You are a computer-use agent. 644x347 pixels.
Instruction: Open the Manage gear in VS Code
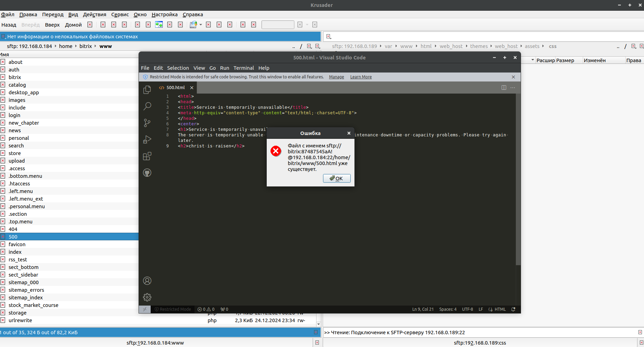click(147, 297)
